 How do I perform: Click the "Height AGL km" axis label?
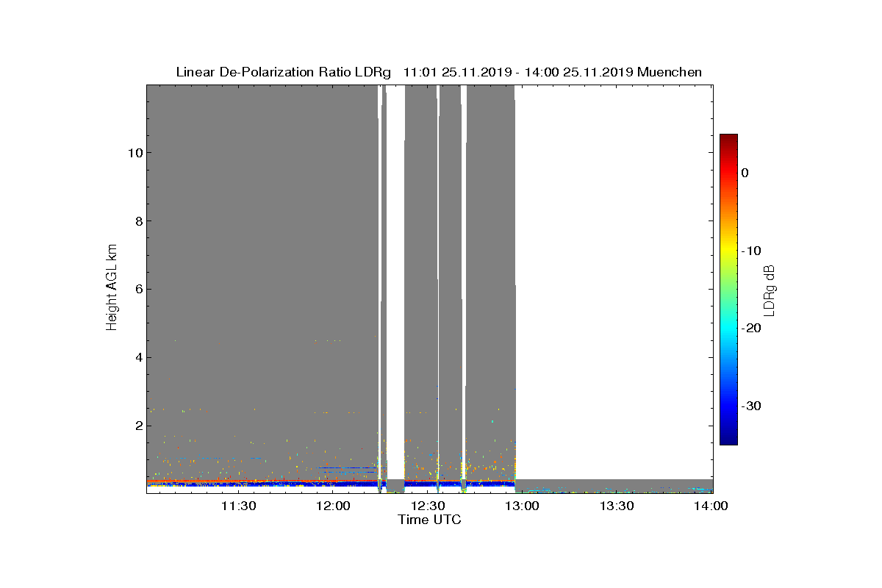click(112, 289)
